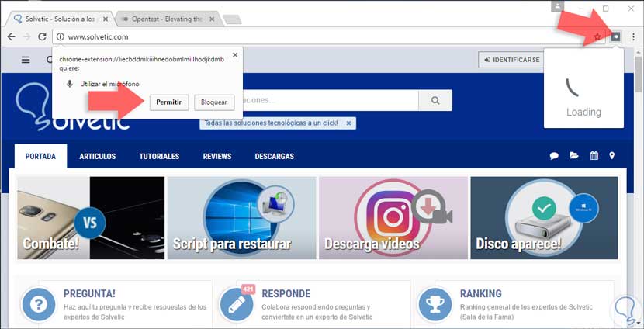The image size is (644, 329).
Task: Click the location pin icon in nav bar
Action: coord(612,156)
